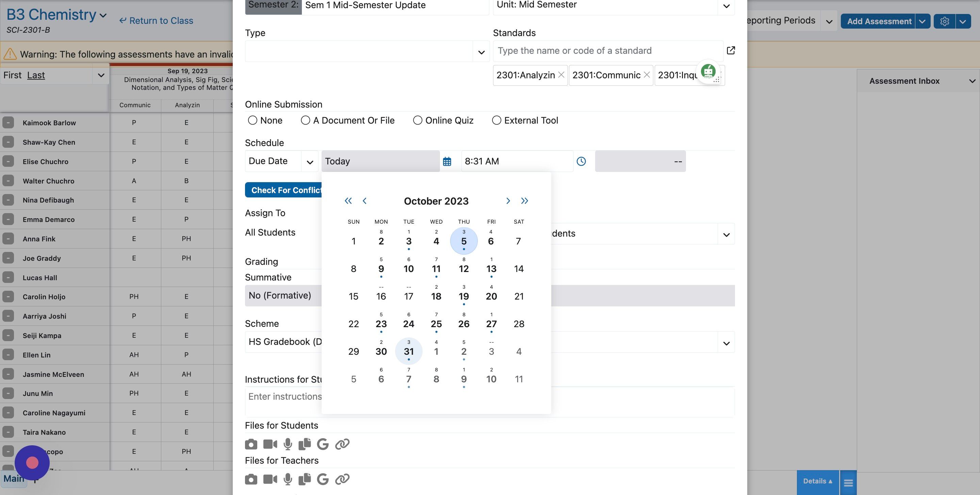980x495 pixels.
Task: Click the red record button circle
Action: point(32,463)
